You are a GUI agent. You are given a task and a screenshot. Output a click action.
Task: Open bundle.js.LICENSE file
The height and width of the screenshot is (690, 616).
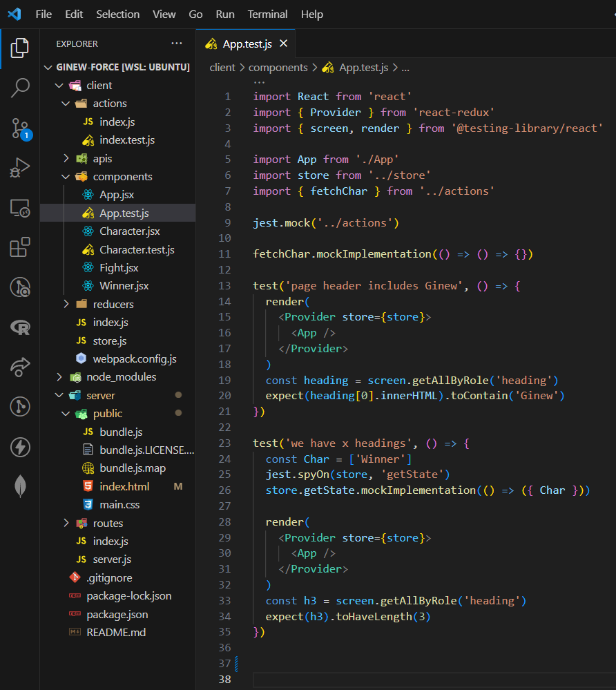(118, 450)
